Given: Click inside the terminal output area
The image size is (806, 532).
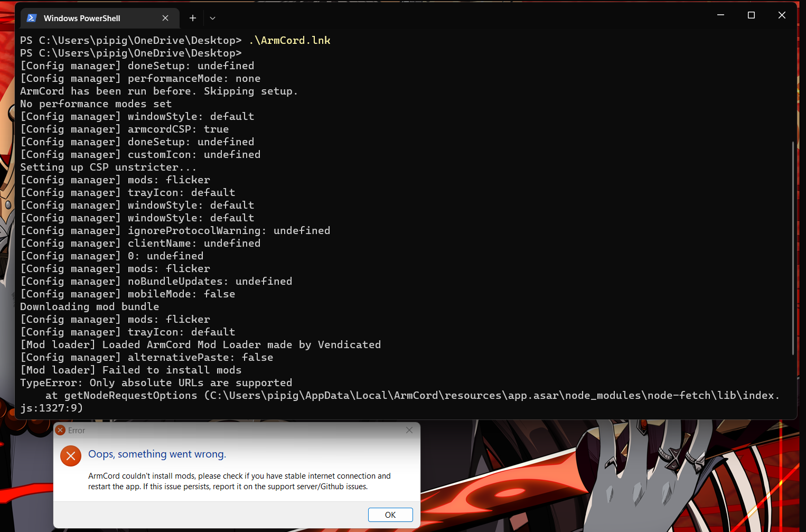Looking at the screenshot, I should [x=370, y=211].
